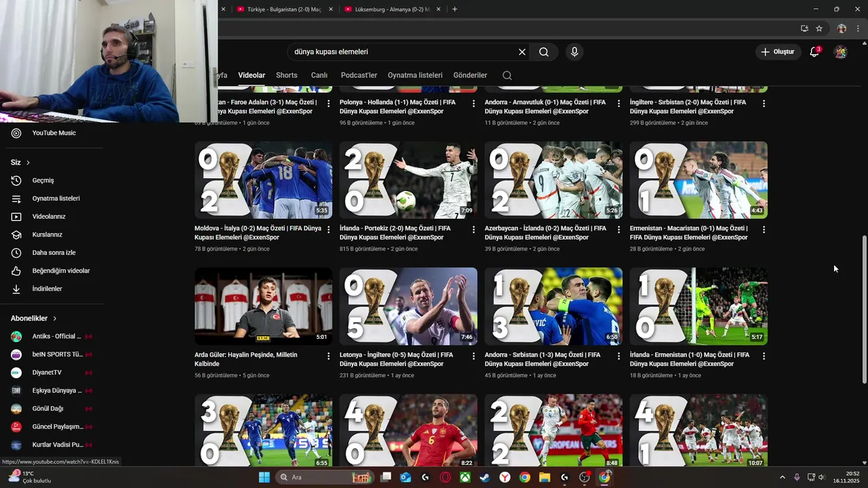This screenshot has height=488, width=868.
Task: Play İrlanda - Portekiz (2-0) thumbnail with Ronaldo
Action: click(408, 180)
